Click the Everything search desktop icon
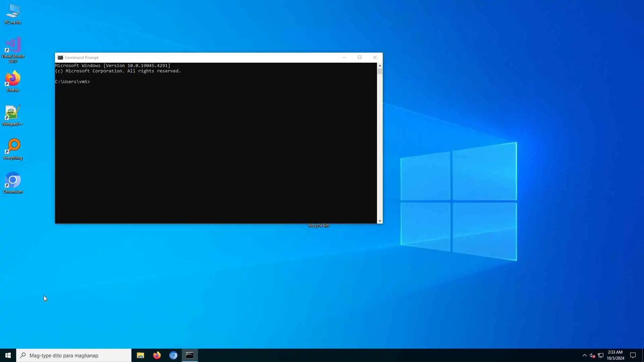This screenshot has width=644, height=362. pos(13,149)
